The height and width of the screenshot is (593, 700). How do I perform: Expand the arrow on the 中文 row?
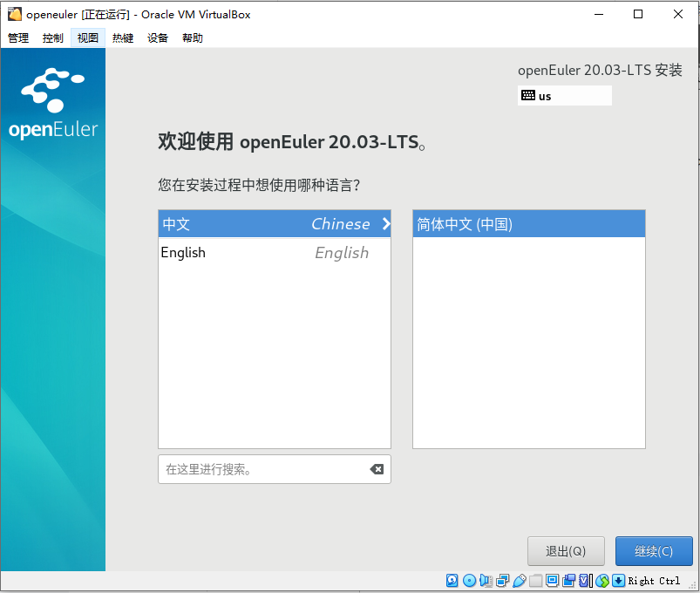[386, 224]
